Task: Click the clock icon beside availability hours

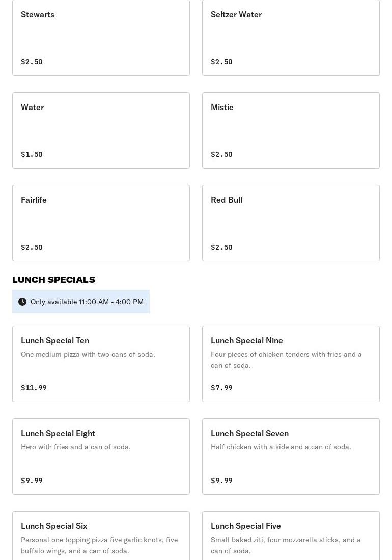Action: (22, 302)
